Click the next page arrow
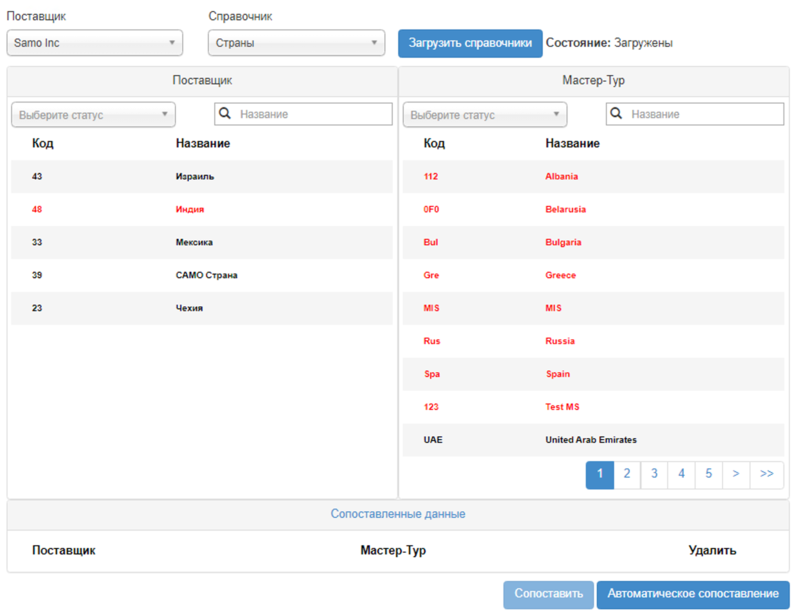800x615 pixels. pyautogui.click(x=735, y=474)
